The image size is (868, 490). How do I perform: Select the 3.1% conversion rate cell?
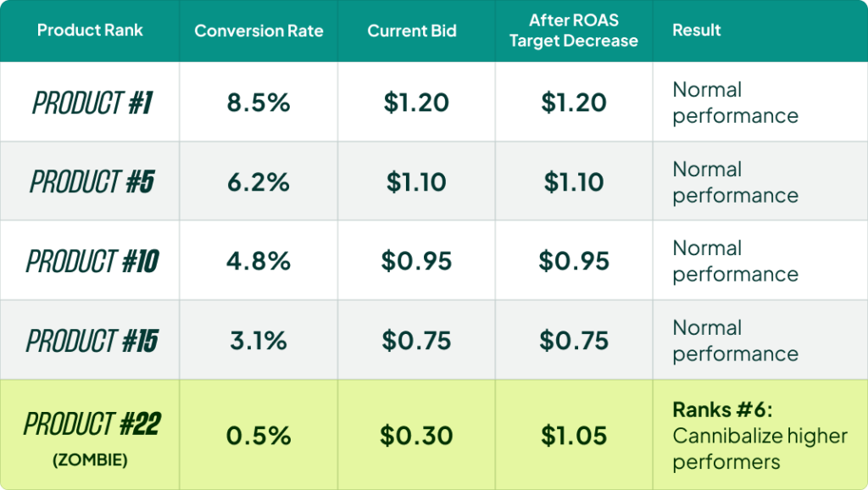pos(259,341)
